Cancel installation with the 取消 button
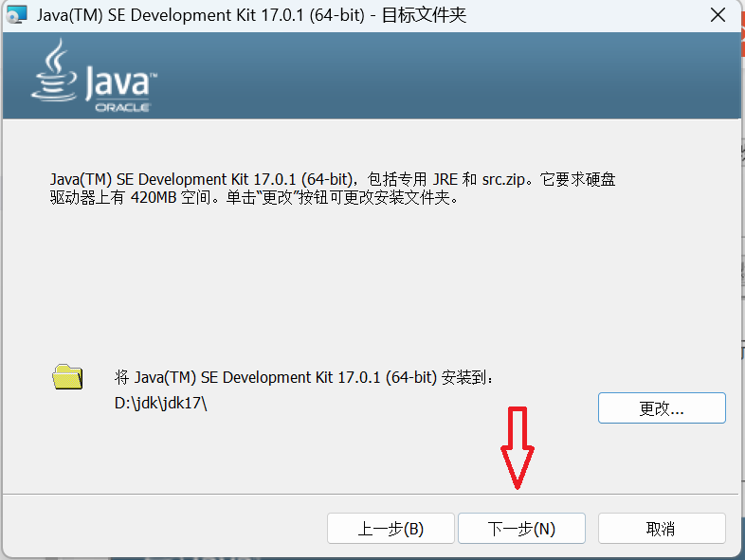This screenshot has width=745, height=560. pyautogui.click(x=662, y=528)
